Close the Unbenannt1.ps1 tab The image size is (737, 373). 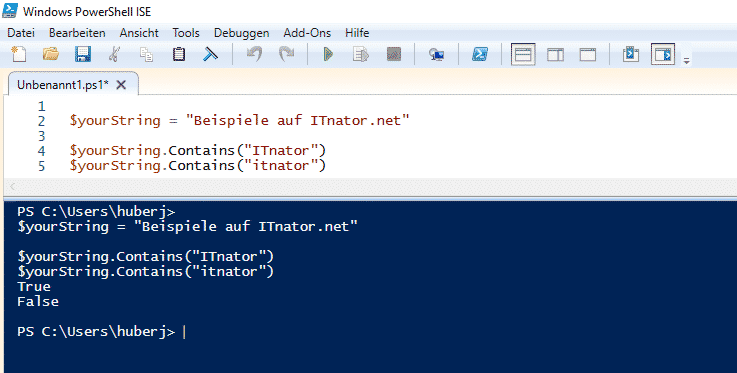(121, 85)
